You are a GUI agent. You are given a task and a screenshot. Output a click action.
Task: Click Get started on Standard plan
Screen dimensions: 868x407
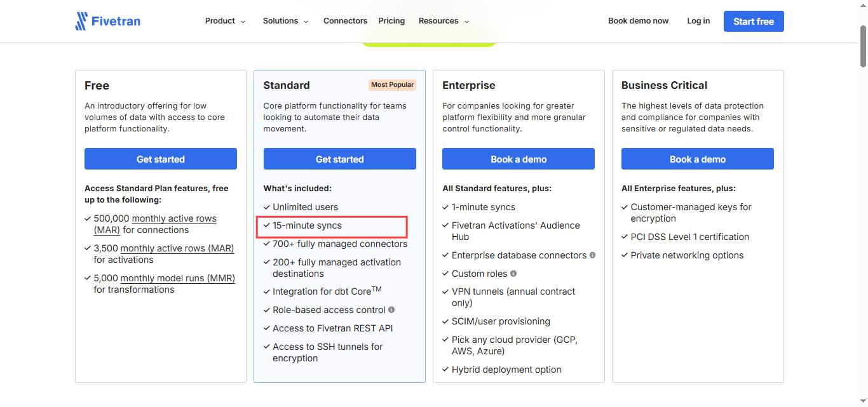[x=340, y=159]
